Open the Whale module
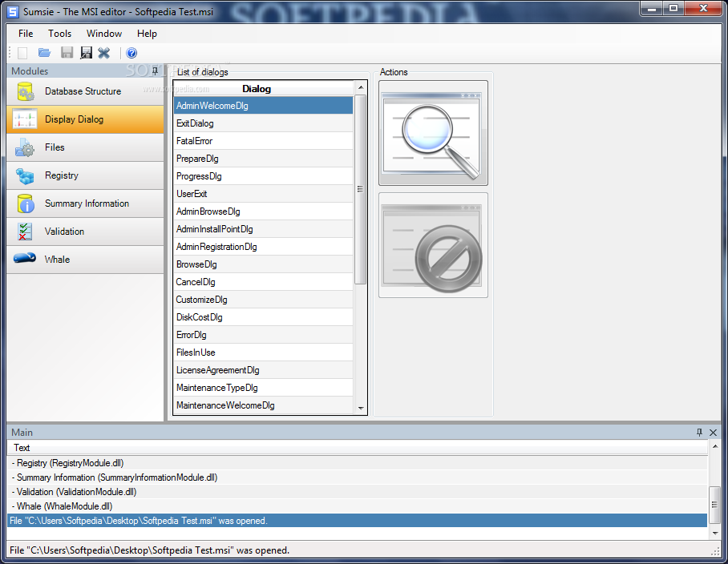 (85, 260)
